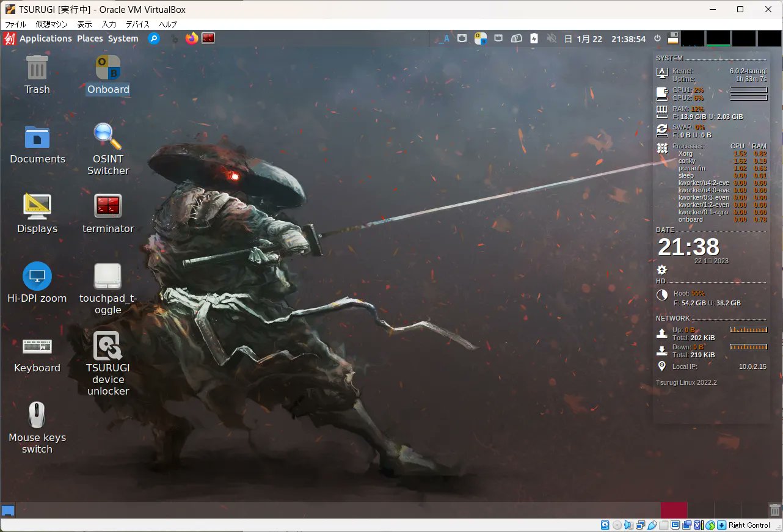783x532 pixels.
Task: Click the keyboard capture arrow icon
Action: point(722,525)
